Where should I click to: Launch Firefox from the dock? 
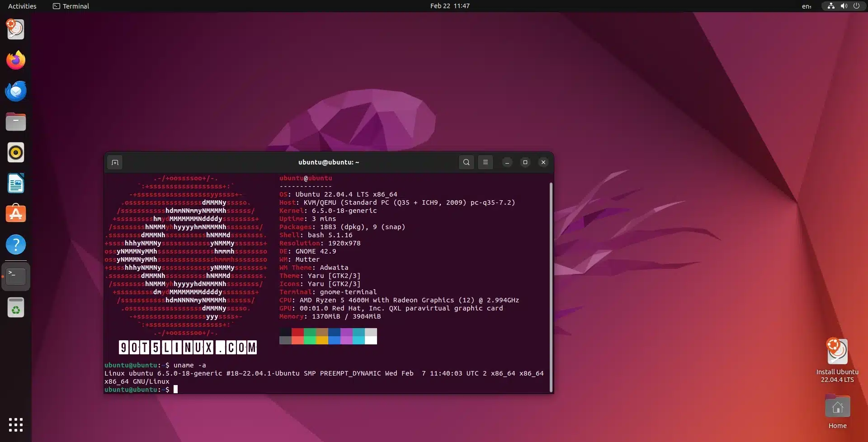click(16, 60)
